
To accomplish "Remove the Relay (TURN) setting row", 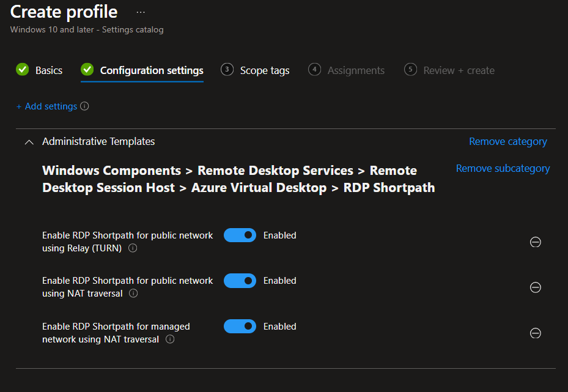I will pos(535,242).
